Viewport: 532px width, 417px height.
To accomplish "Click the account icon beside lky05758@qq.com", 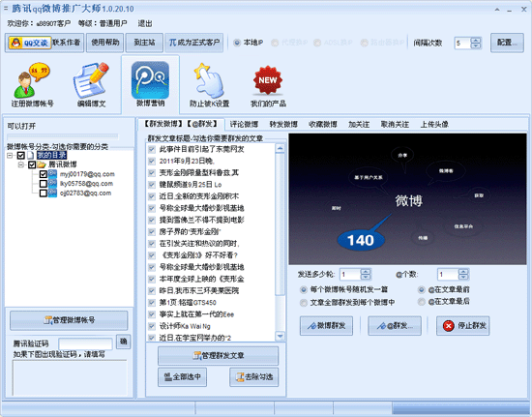I will (52, 184).
